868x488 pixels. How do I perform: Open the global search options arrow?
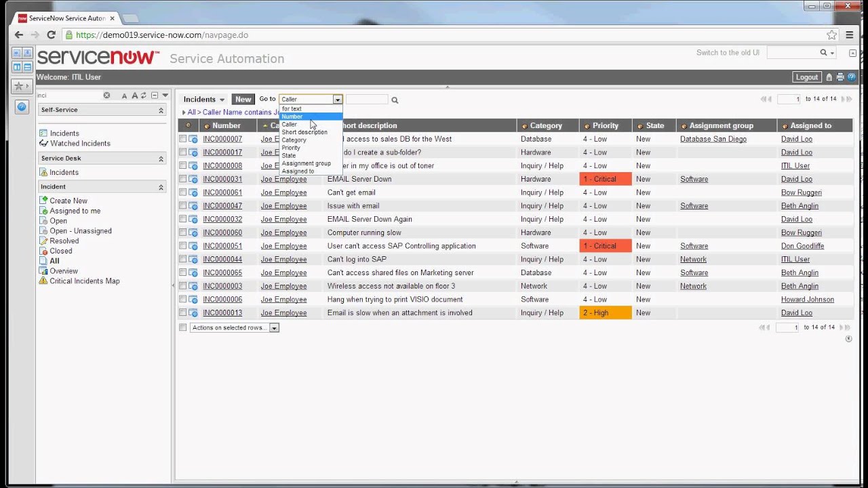click(832, 53)
